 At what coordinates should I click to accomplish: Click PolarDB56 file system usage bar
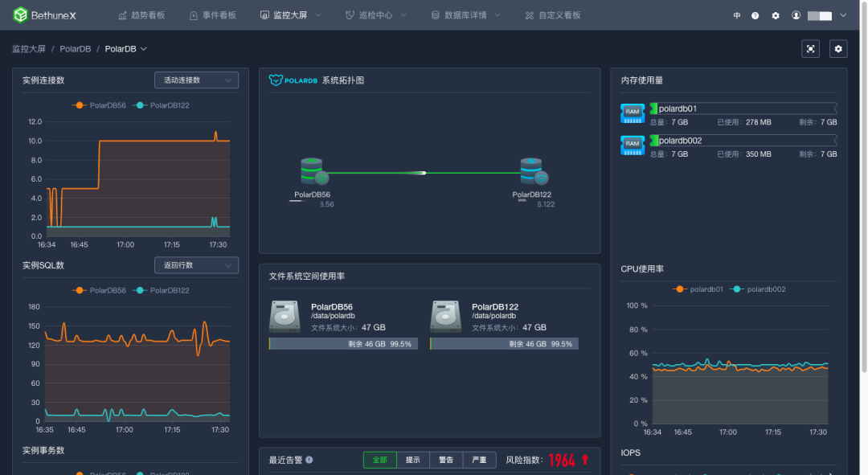[x=343, y=344]
